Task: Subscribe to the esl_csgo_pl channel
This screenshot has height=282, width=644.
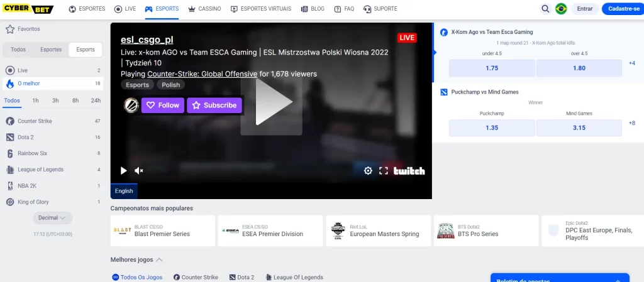Action: coord(214,106)
